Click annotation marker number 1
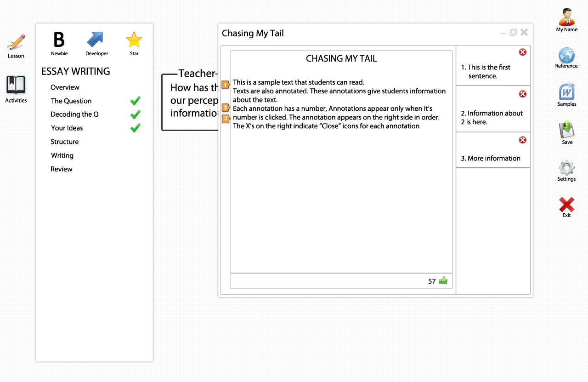588x382 pixels. (226, 85)
